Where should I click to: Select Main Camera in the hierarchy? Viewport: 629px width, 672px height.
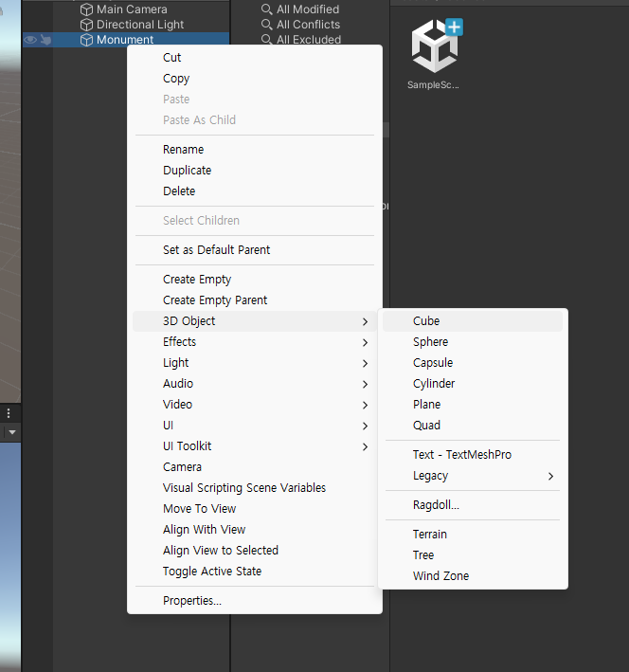[132, 9]
